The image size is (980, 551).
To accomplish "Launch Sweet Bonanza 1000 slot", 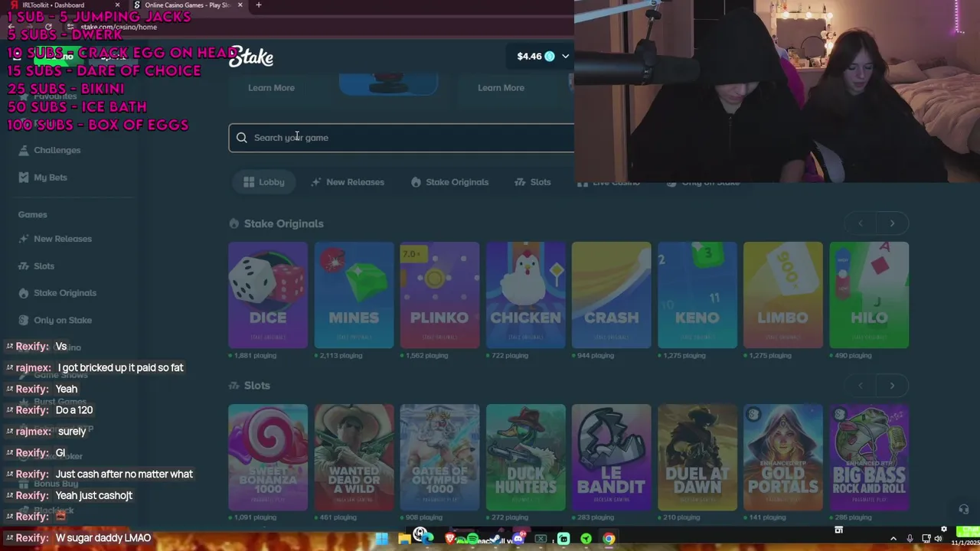I will coord(268,457).
